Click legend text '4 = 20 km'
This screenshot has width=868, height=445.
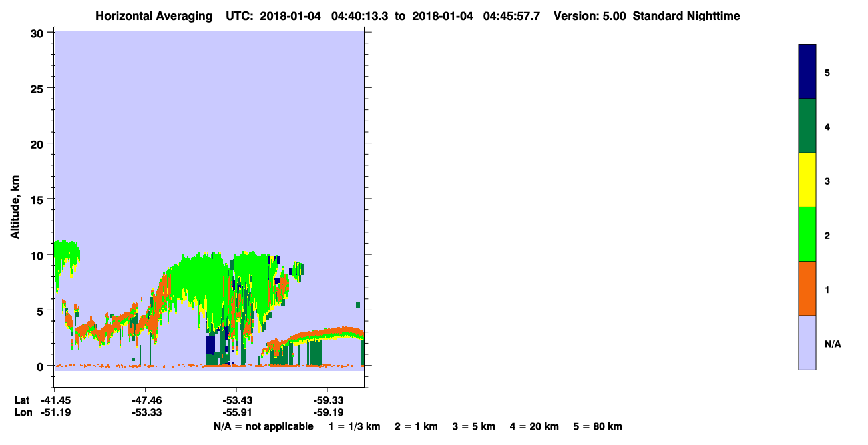[535, 426]
